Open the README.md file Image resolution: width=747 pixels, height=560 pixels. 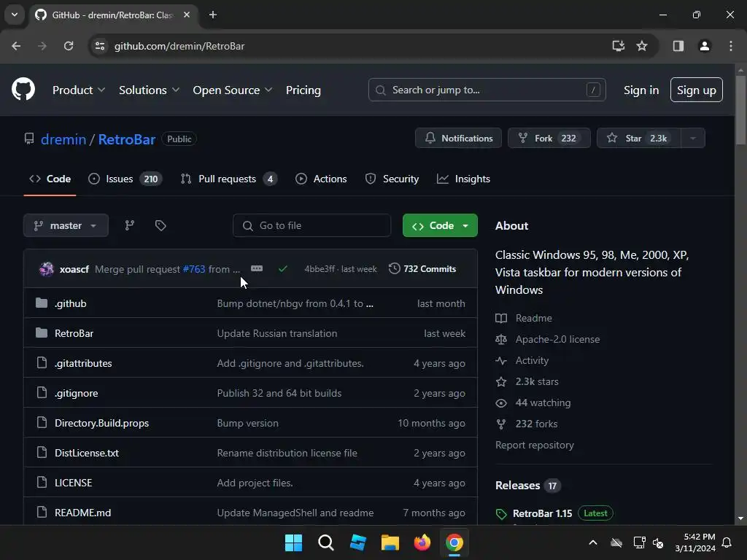(x=83, y=513)
